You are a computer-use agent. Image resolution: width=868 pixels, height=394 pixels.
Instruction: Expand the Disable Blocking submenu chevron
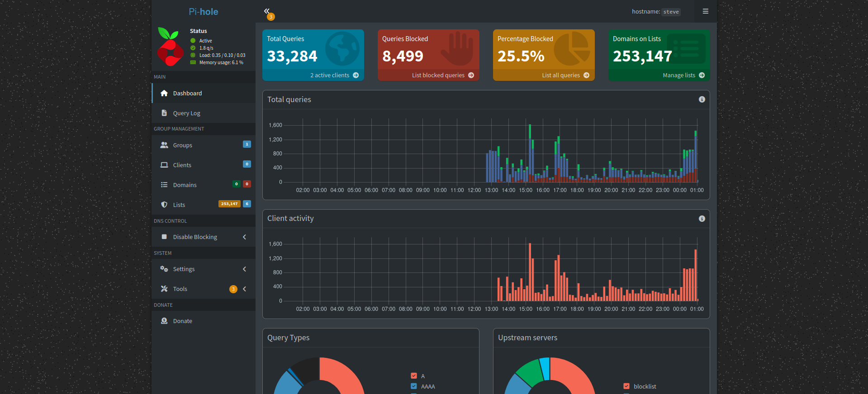(245, 237)
